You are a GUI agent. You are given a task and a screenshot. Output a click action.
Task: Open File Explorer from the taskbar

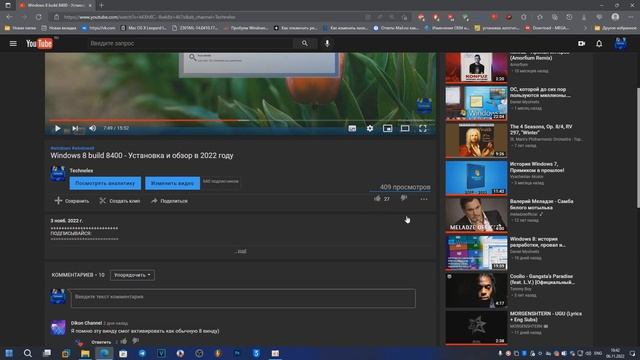point(85,353)
